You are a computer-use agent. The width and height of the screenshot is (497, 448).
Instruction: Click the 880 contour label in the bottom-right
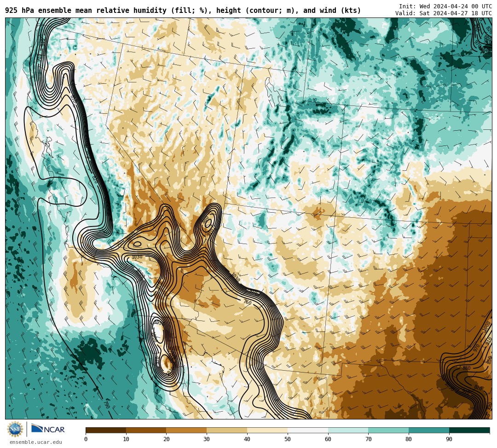coord(466,368)
